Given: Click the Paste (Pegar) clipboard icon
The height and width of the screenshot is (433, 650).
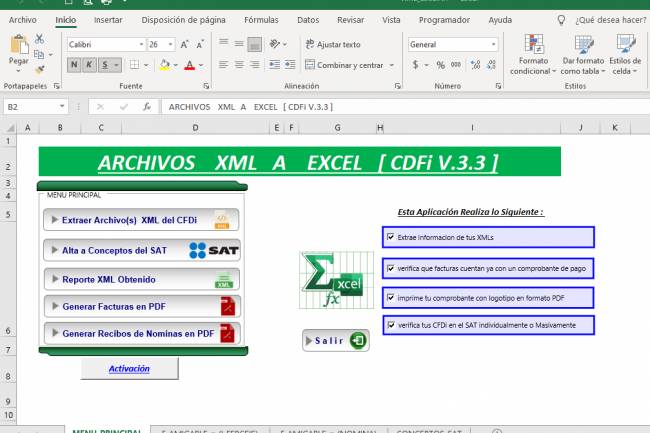Looking at the screenshot, I should pyautogui.click(x=19, y=45).
